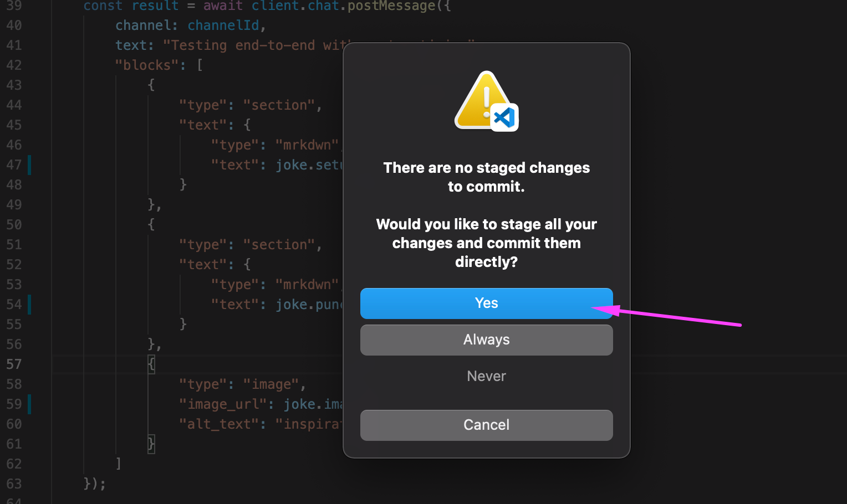
Task: Click the gutter modification marker at line 54
Action: click(30, 304)
